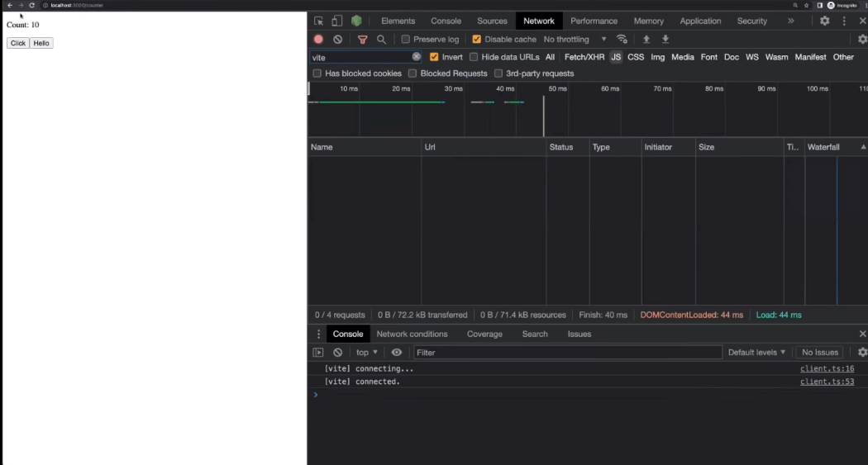Uncheck the Invert filter checkbox
Screen dimensions: 868x465
tap(434, 57)
